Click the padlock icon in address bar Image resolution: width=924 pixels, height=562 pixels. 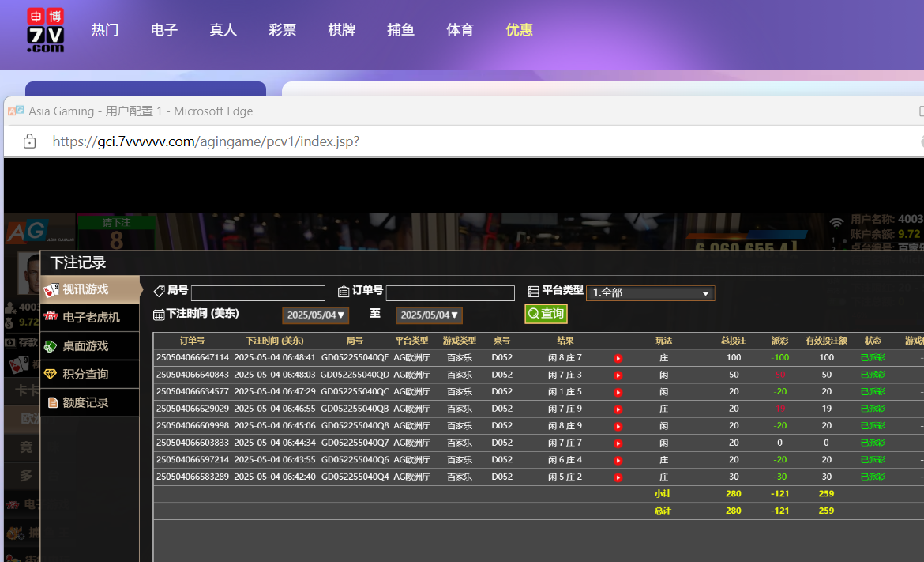click(30, 141)
